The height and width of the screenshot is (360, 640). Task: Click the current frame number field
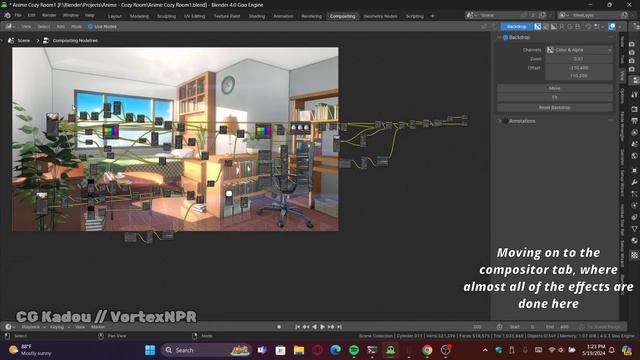click(478, 327)
